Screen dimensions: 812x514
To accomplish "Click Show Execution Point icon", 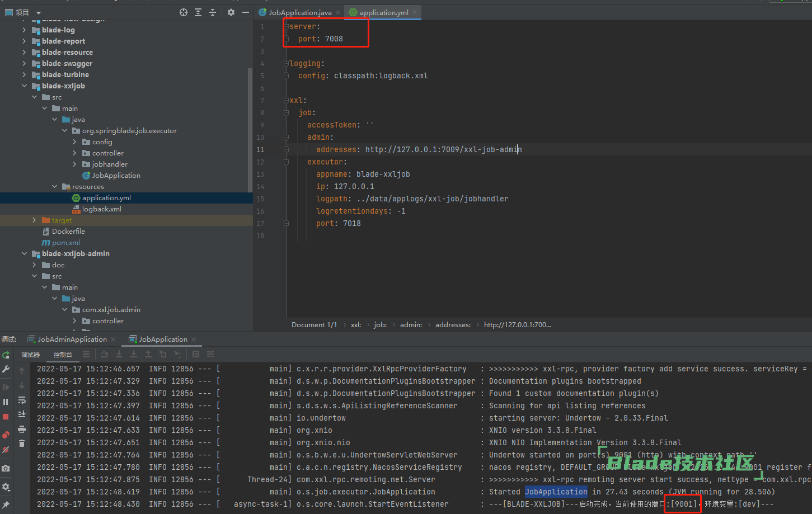I will coord(86,354).
